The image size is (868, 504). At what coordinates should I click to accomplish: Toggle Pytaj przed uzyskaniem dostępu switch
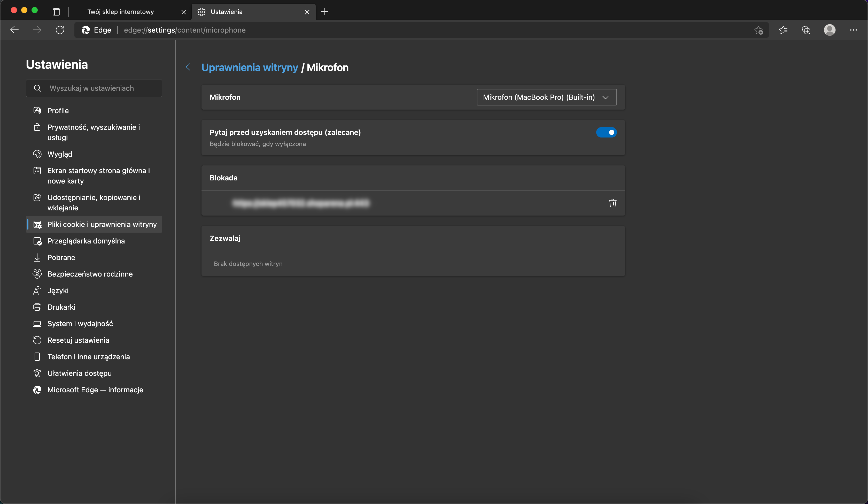pos(606,132)
